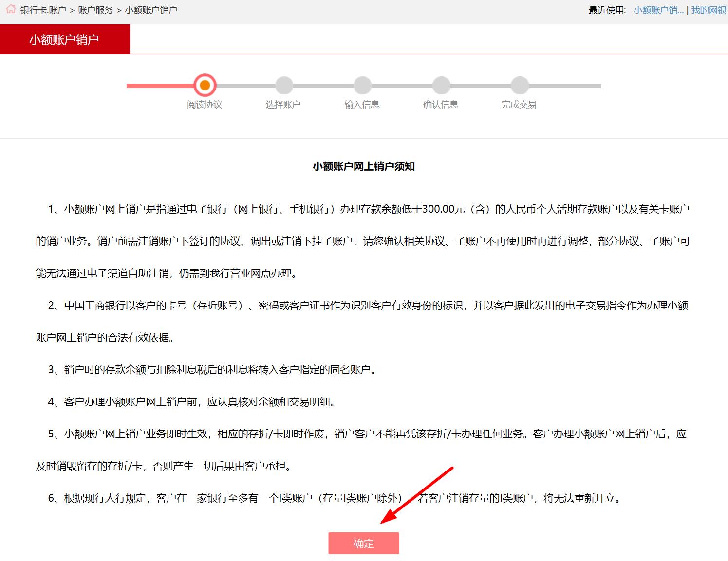Click clause 6 about I类账户 rule
Image resolution: width=728 pixels, height=561 pixels.
(x=335, y=498)
